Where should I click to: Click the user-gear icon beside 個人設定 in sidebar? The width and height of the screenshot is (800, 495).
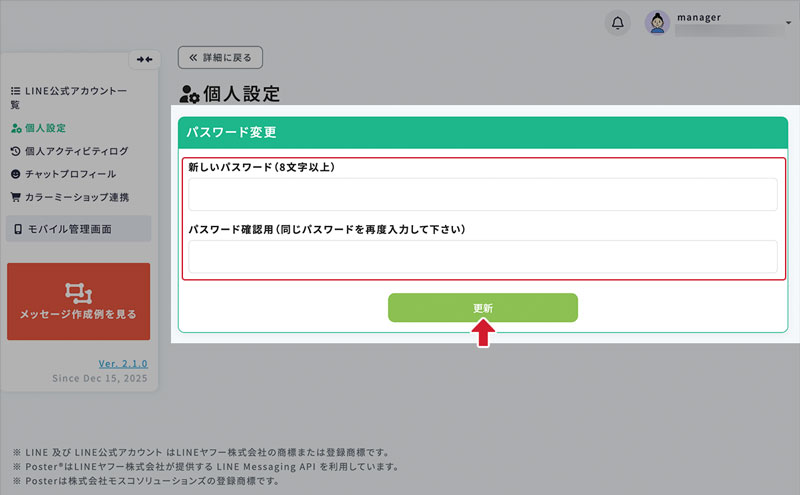pos(15,128)
